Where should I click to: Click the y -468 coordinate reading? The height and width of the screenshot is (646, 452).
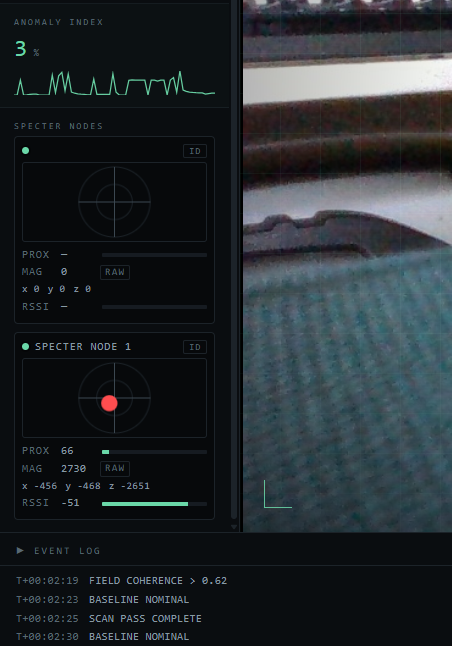click(x=83, y=486)
